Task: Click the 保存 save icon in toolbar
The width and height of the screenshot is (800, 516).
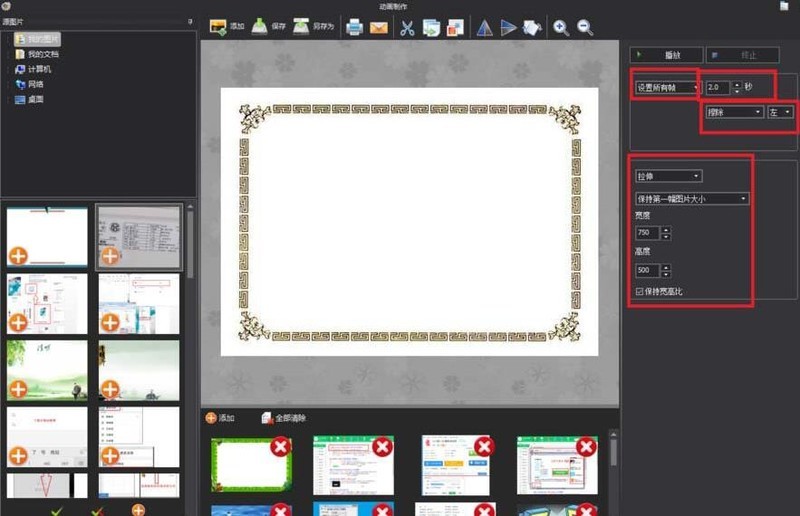Action: pos(259,27)
